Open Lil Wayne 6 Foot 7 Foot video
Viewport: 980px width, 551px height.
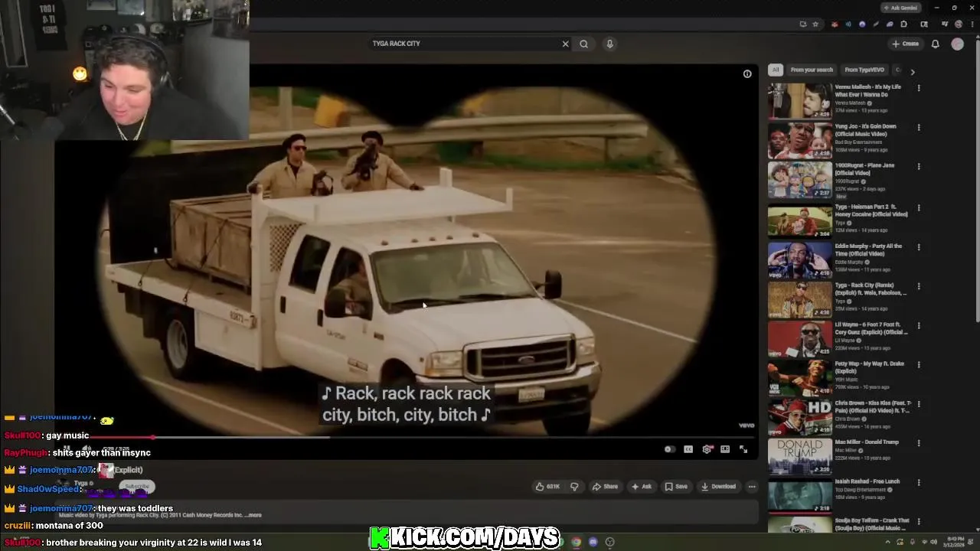coord(800,338)
